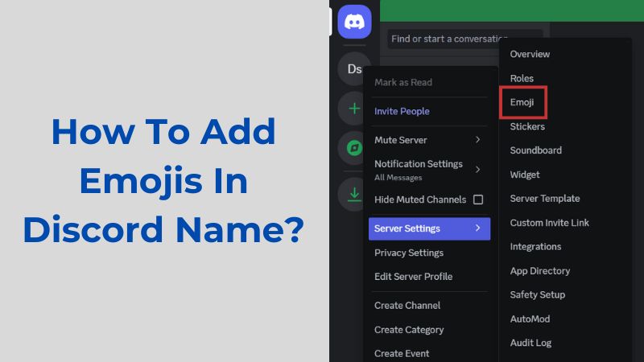Open Roles from the settings submenu
Image resolution: width=644 pixels, height=362 pixels.
[x=522, y=78]
